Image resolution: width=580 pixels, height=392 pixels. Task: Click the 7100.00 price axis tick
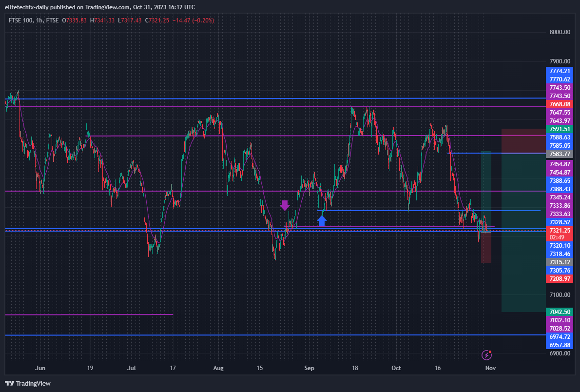(x=560, y=295)
